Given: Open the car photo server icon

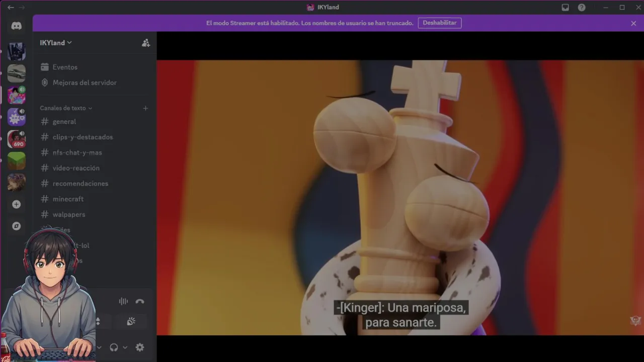Looking at the screenshot, I should coord(17,73).
